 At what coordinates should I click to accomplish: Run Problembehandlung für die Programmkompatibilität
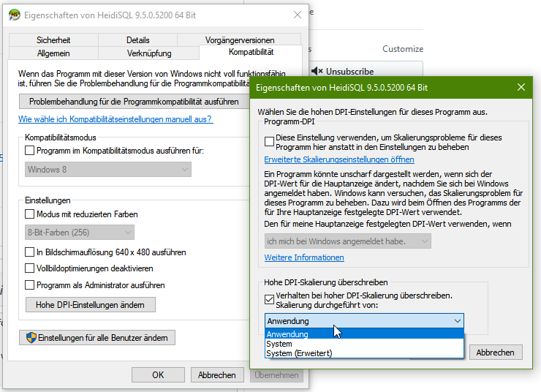pyautogui.click(x=134, y=102)
